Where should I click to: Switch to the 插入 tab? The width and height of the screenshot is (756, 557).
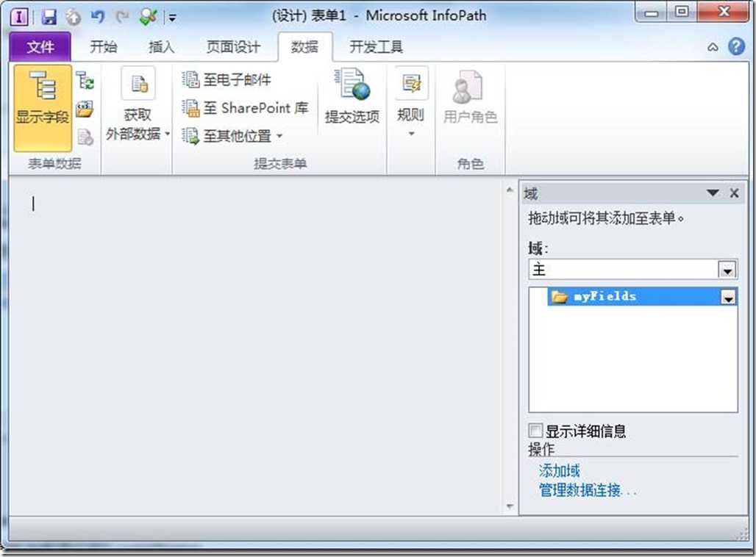161,47
